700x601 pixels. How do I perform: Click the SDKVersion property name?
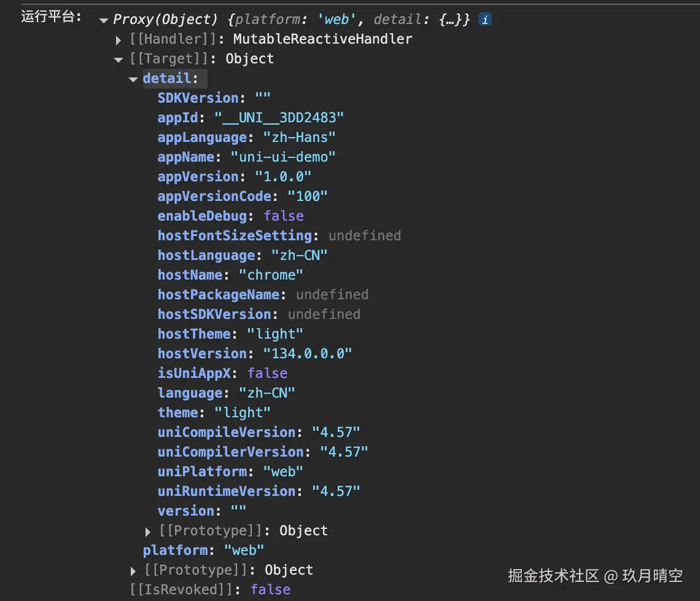198,98
